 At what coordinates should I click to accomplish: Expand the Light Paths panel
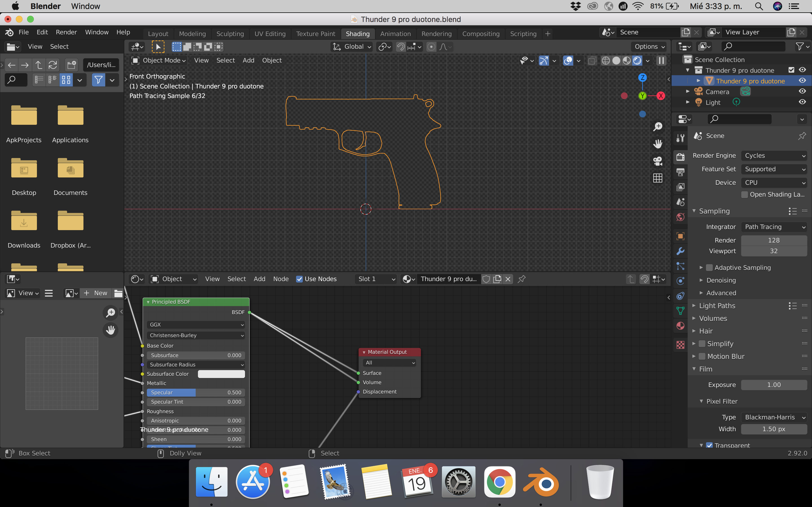click(717, 306)
